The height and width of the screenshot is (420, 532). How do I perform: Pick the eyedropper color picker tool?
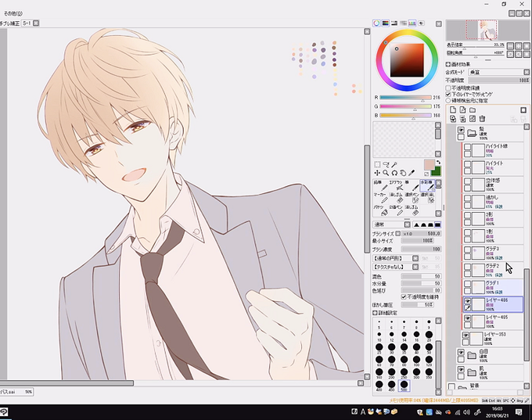pos(412,173)
